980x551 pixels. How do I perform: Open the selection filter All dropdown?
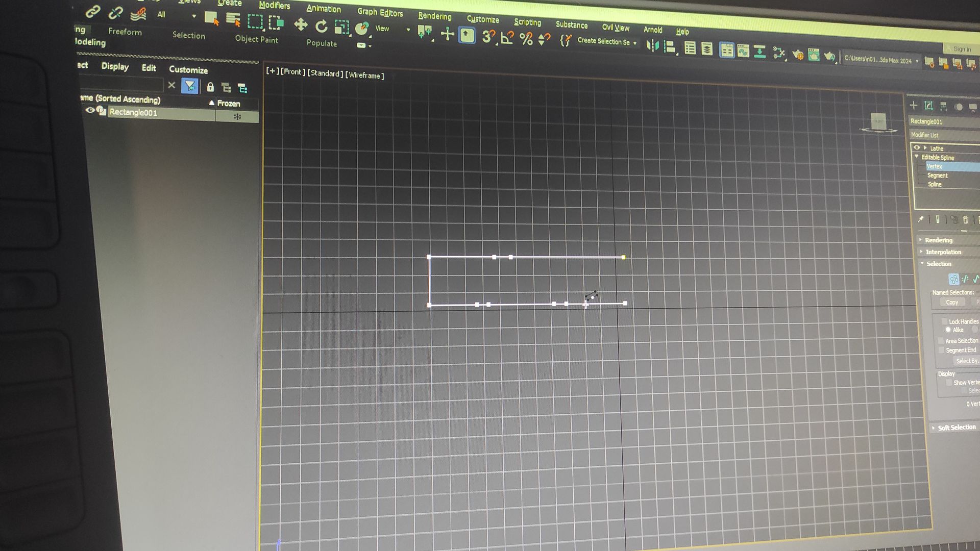pos(176,15)
